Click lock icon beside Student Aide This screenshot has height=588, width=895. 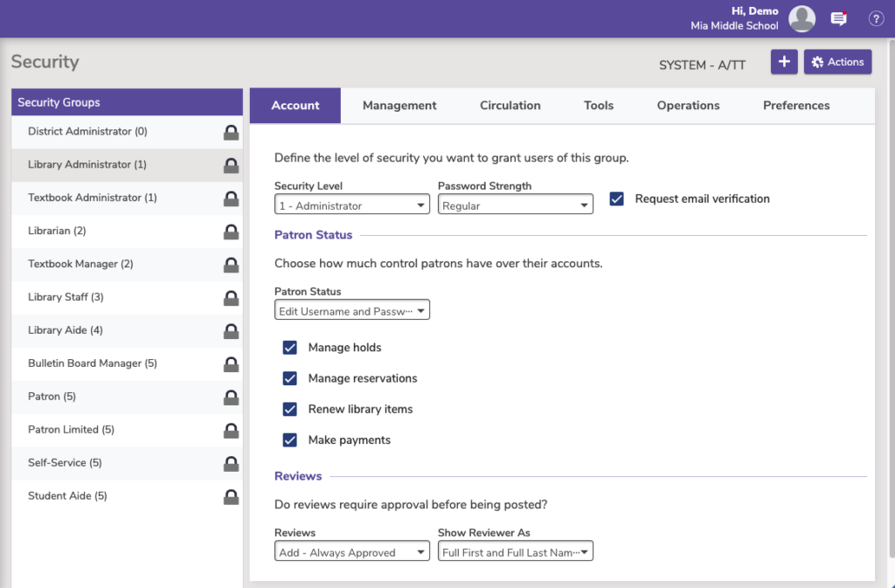[231, 496]
